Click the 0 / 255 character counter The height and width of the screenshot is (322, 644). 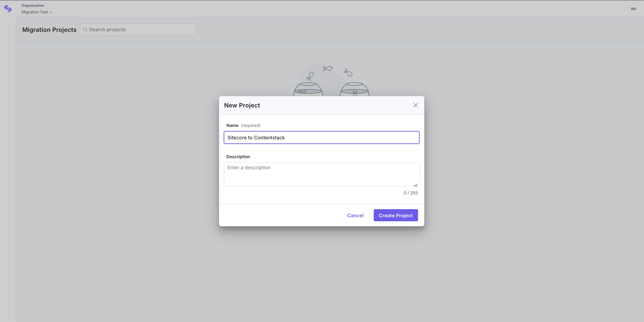[411, 193]
